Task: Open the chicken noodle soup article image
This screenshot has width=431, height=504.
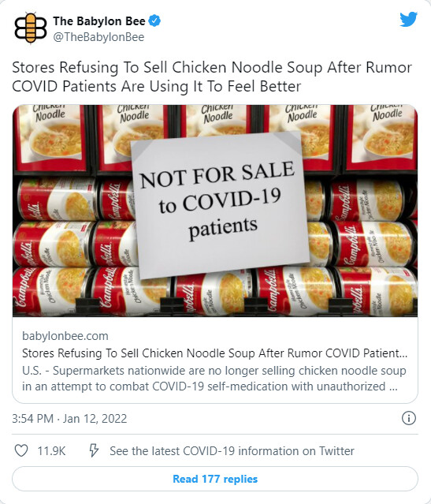Action: 215,211
